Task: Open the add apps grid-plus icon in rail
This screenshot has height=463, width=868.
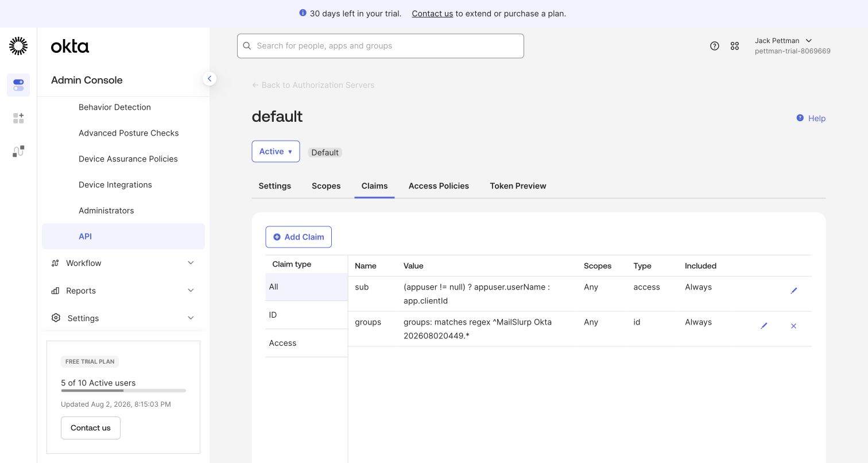Action: (18, 118)
